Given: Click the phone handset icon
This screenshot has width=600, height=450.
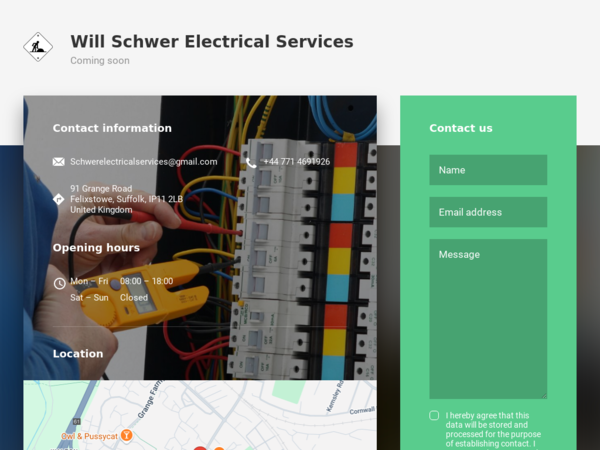Looking at the screenshot, I should point(251,163).
